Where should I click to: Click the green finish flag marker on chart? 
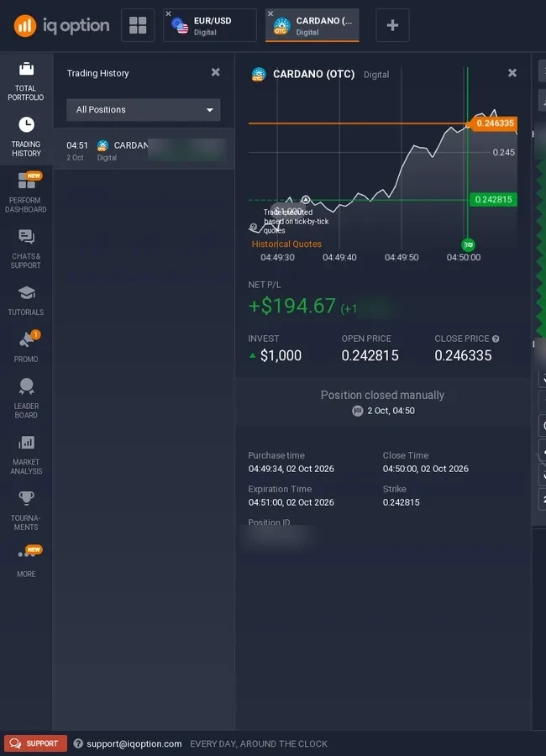pos(468,244)
